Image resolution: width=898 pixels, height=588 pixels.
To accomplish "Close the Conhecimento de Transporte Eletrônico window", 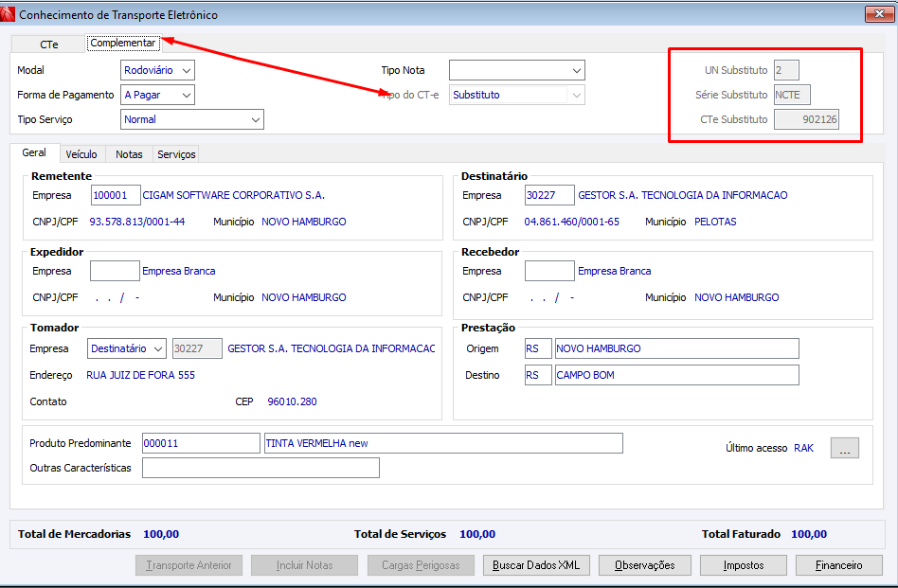I will click(x=879, y=14).
